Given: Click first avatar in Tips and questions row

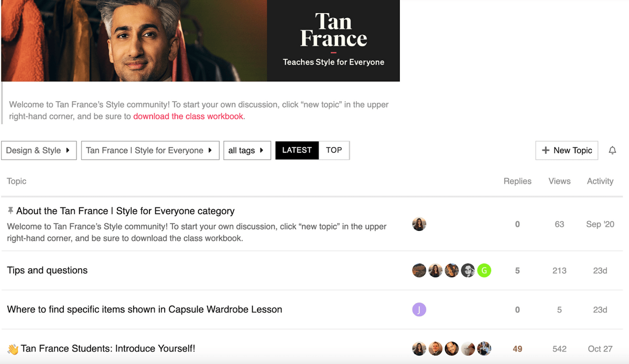Looking at the screenshot, I should click(419, 270).
